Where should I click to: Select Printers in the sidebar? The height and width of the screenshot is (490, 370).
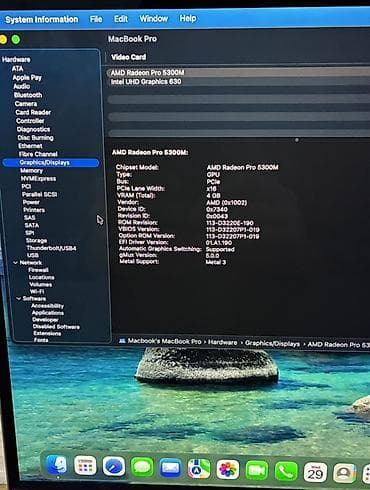(34, 210)
